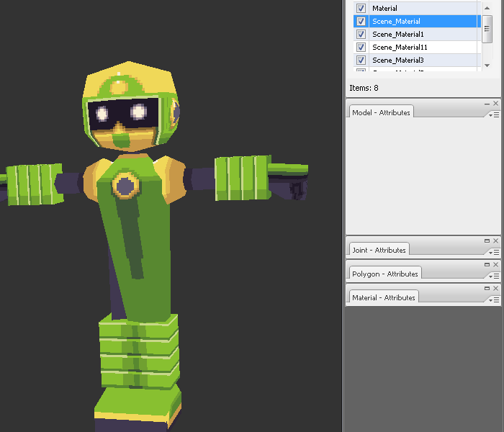Viewport: 504px width, 432px height.
Task: Uncheck the Material checkbox
Action: tap(361, 9)
